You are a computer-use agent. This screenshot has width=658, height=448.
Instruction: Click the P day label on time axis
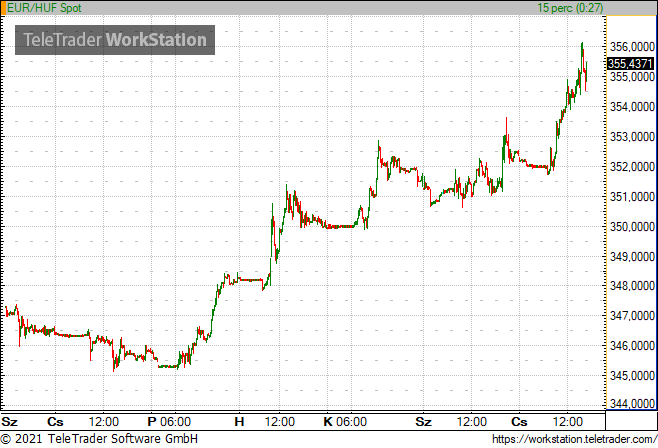(152, 422)
